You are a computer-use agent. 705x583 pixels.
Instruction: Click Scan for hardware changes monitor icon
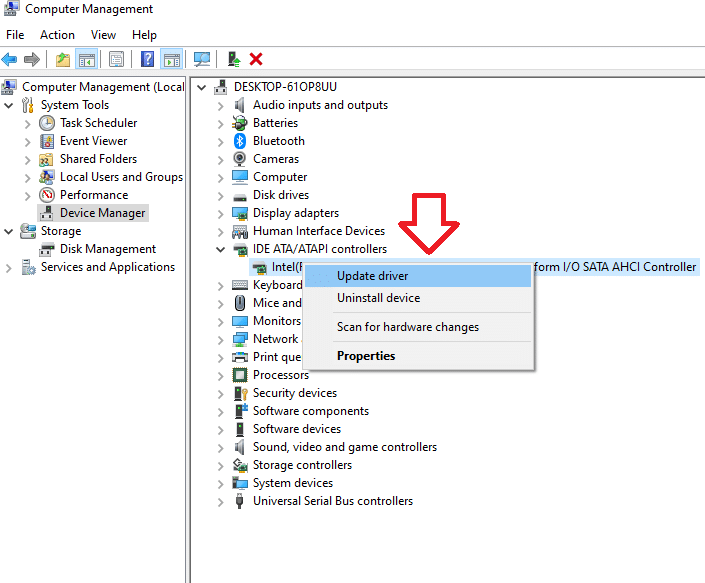pyautogui.click(x=202, y=59)
